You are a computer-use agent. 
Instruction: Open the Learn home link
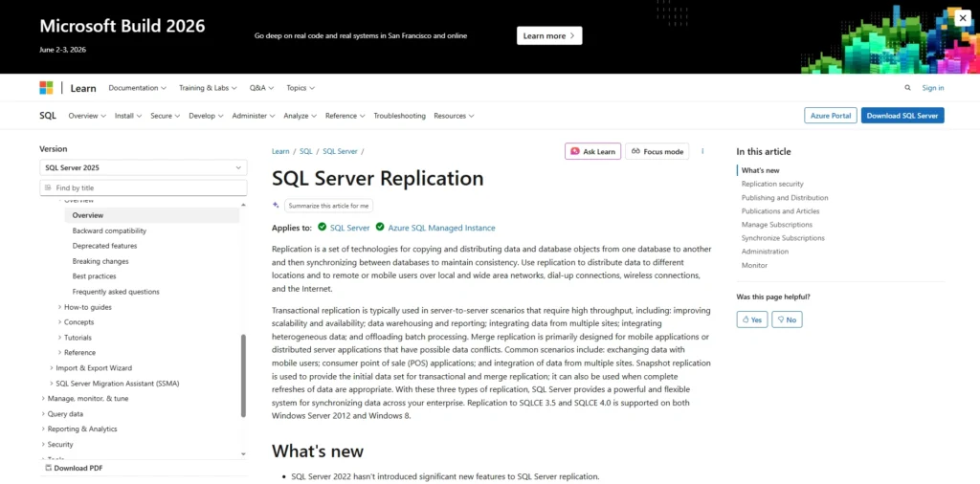tap(83, 88)
